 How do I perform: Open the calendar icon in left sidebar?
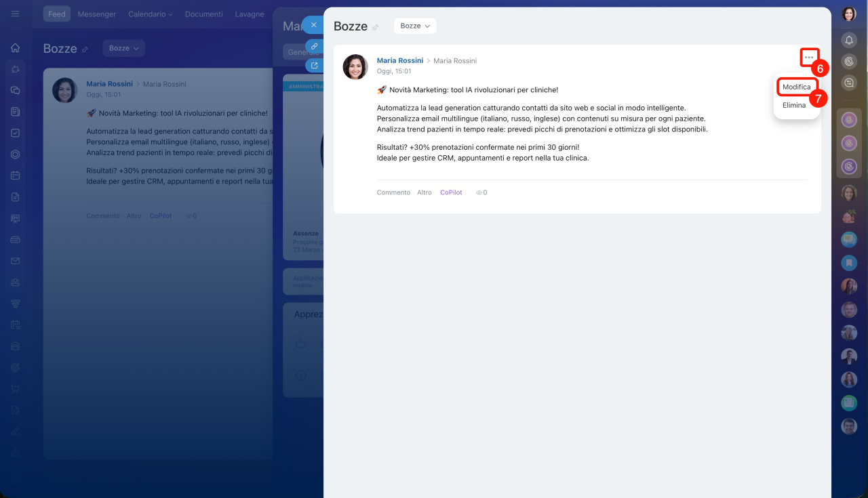point(15,175)
